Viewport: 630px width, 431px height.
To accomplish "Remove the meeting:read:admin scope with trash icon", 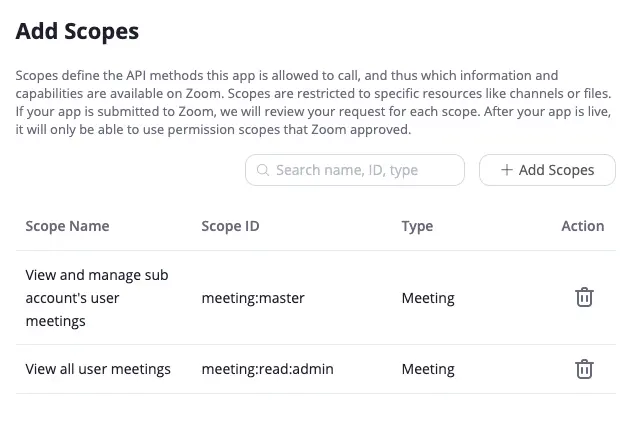I will (584, 369).
